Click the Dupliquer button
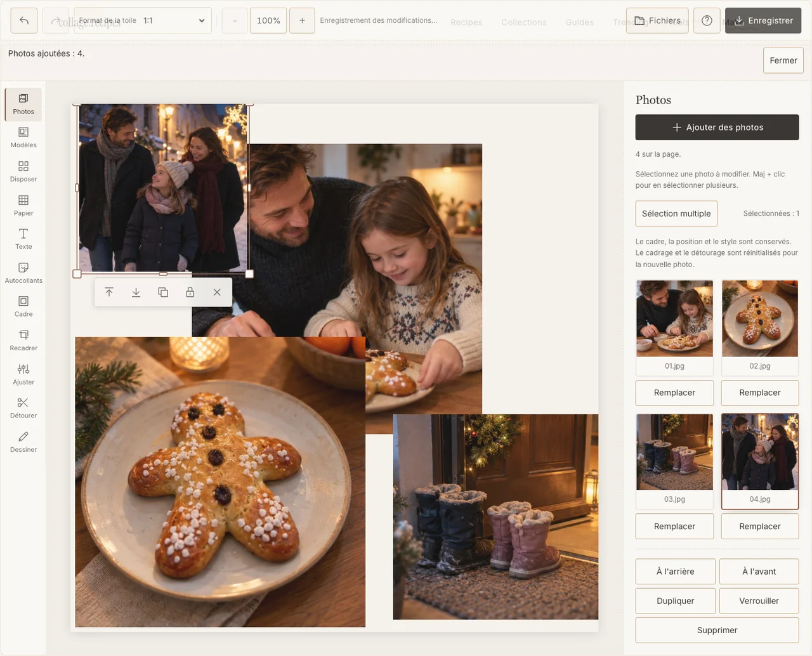This screenshot has width=812, height=656. click(676, 601)
